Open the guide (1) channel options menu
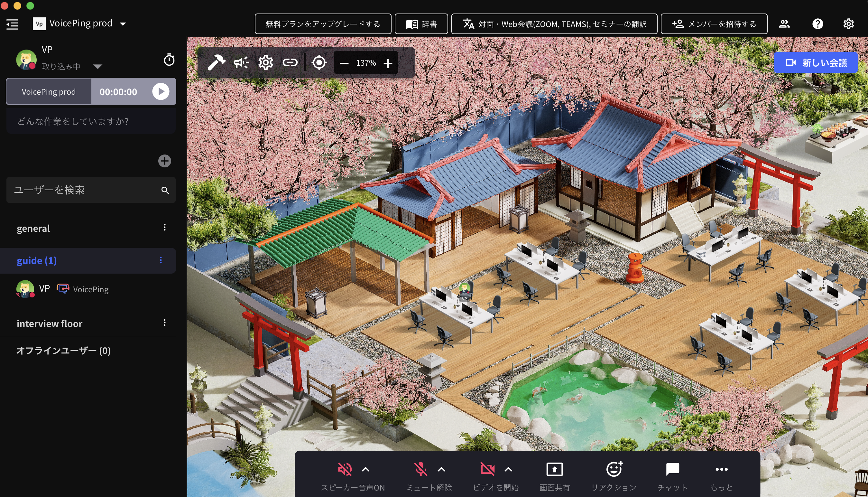 pos(161,260)
